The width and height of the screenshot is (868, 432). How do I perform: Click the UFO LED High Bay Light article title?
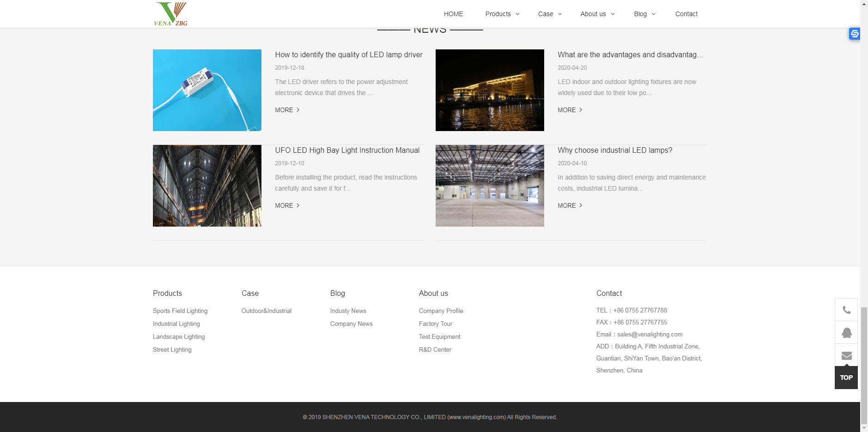[x=347, y=150]
